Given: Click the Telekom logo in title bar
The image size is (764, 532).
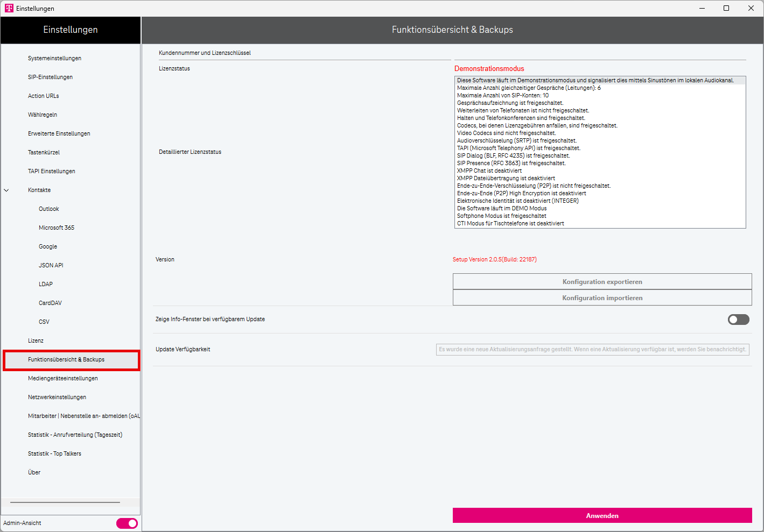Looking at the screenshot, I should (x=9, y=8).
